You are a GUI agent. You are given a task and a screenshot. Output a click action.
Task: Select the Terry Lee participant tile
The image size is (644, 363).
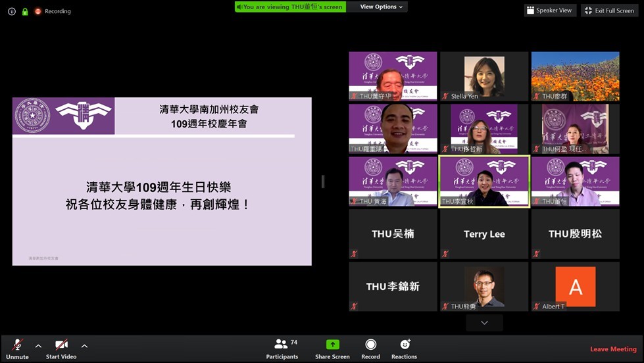(484, 233)
